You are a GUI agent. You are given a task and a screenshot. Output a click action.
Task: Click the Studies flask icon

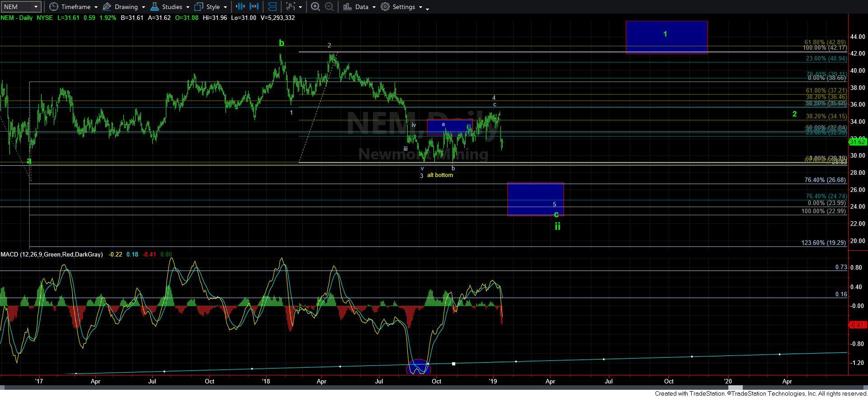[x=155, y=7]
